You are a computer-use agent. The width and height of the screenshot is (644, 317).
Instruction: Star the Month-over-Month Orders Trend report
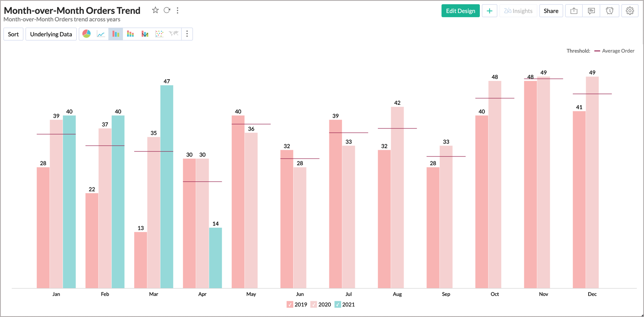tap(155, 10)
